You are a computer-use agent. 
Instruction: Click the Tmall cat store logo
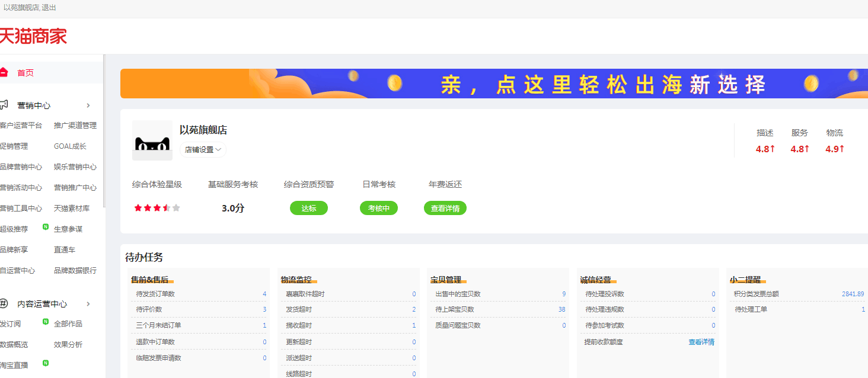[152, 140]
